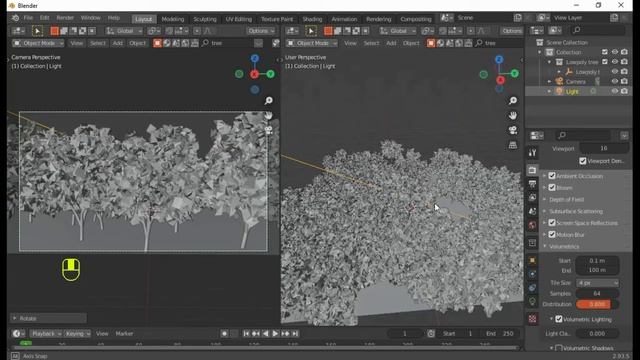Open the Object Constraints properties tab
Screen dimensions: 640x360
pos(532,288)
